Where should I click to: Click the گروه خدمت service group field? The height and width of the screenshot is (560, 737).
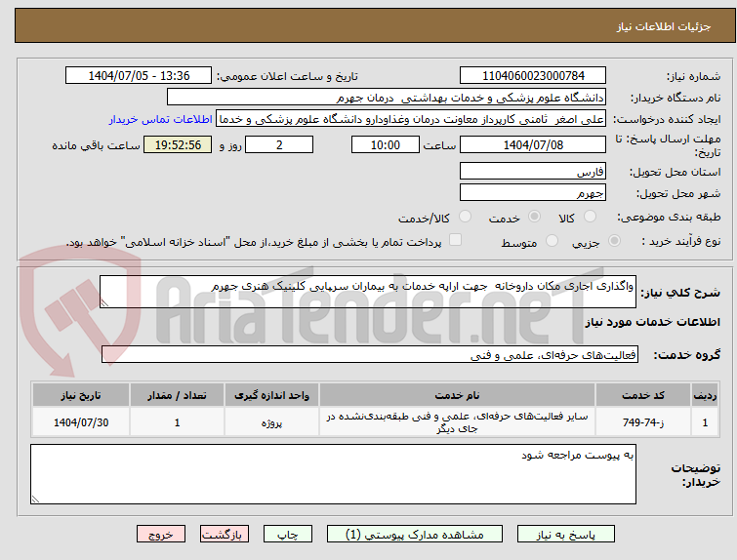coord(370,355)
